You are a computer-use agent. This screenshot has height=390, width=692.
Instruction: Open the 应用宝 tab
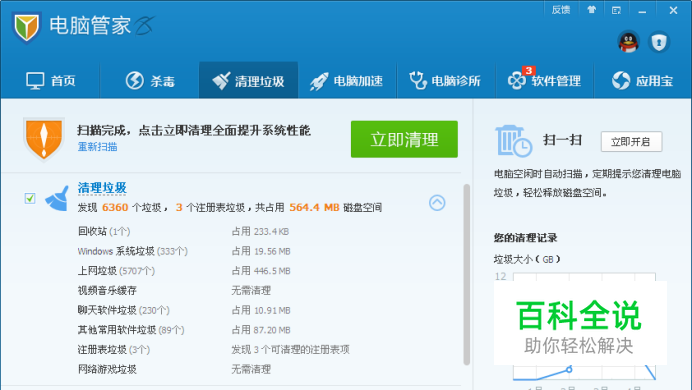tap(643, 81)
